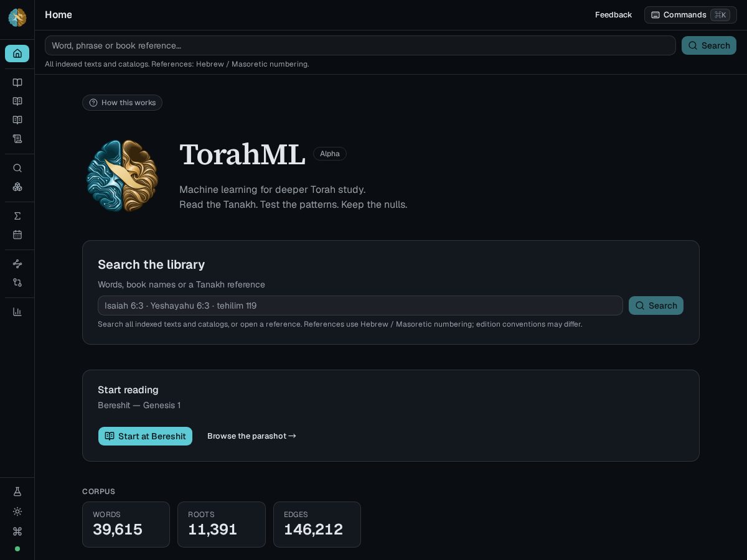Click the book-with-text icon just below plain book
Screen dimensions: 747x560
[17, 101]
